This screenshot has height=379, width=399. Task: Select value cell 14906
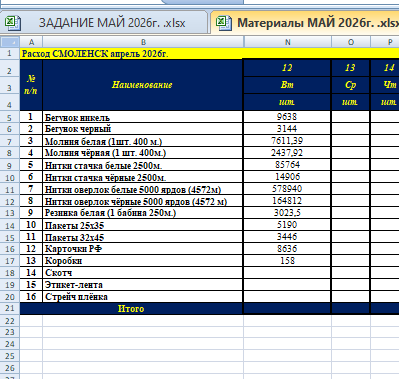pyautogui.click(x=287, y=177)
